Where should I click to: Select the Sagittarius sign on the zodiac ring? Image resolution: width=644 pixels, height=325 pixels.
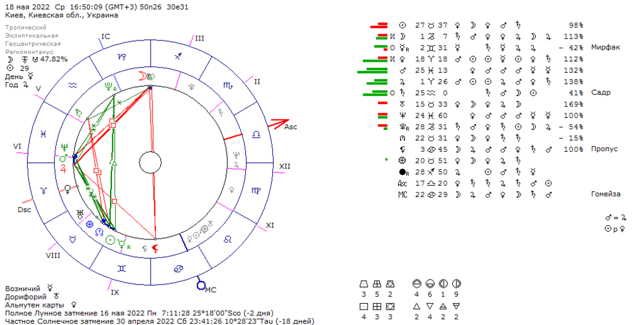coord(178,56)
